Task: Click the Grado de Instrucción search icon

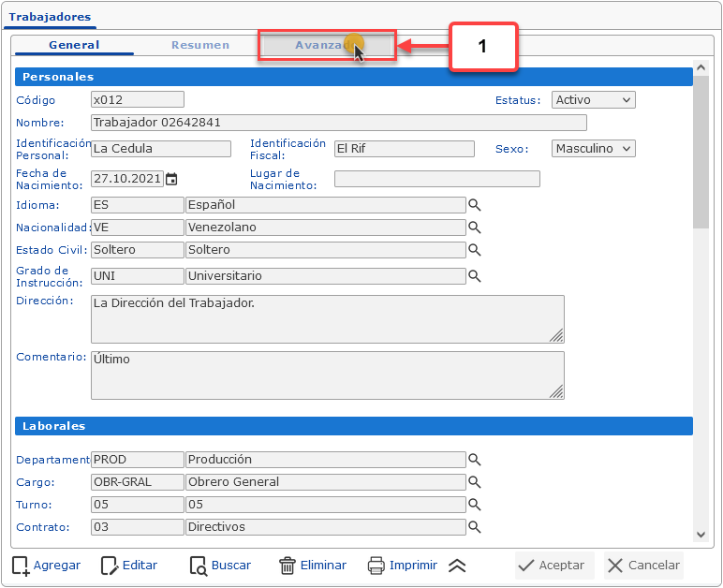Action: pos(475,276)
